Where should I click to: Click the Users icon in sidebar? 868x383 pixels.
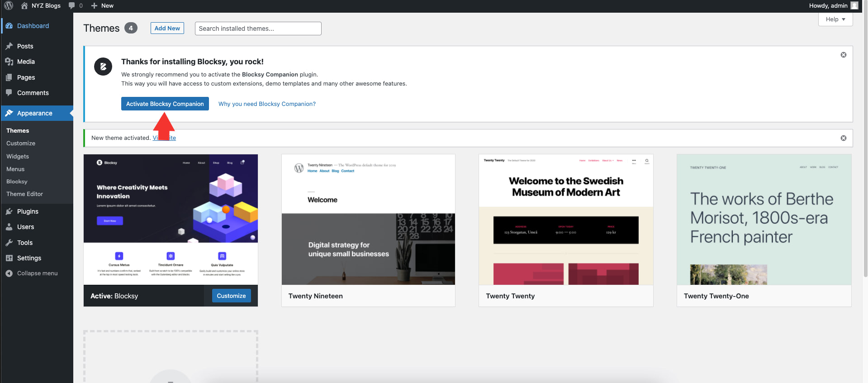9,227
